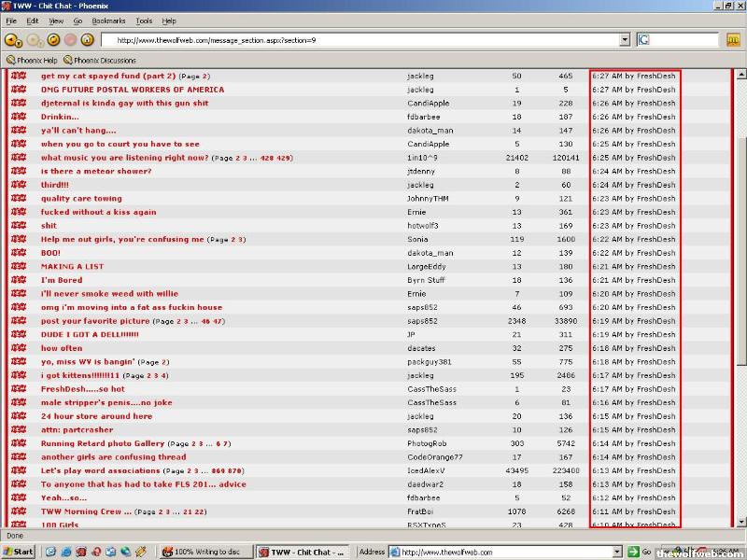Open the taskbar Address bar dropdown
The image size is (747, 560).
619,552
